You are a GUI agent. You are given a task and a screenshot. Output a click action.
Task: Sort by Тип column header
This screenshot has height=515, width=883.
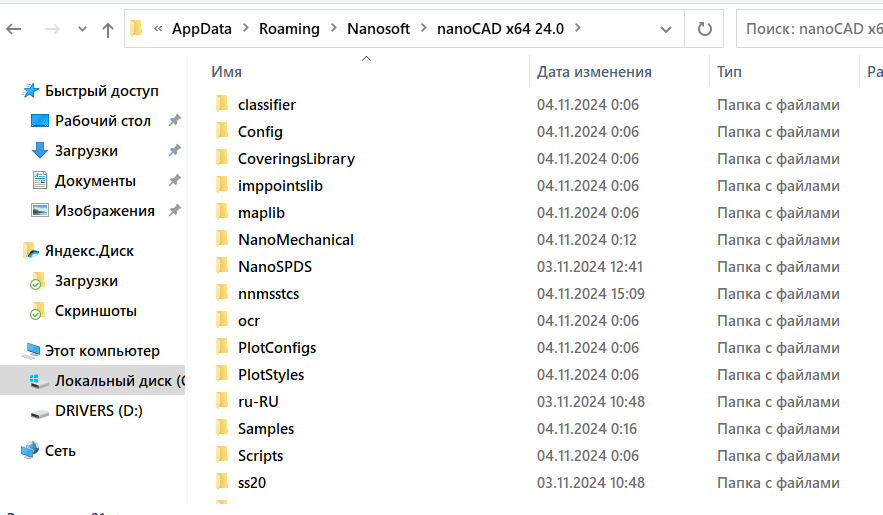click(x=729, y=72)
